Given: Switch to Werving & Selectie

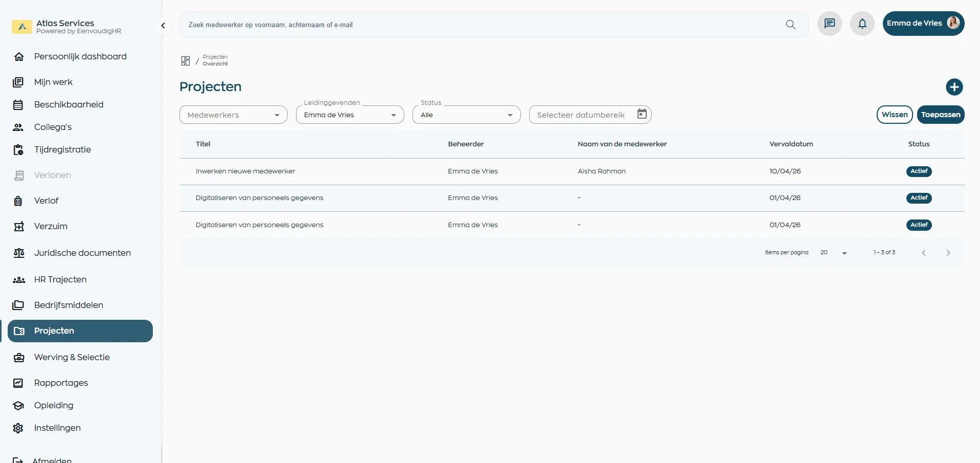Looking at the screenshot, I should [72, 357].
